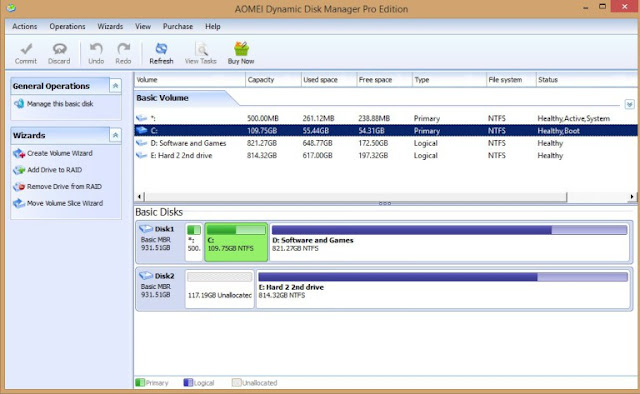Open the View menu
640x394 pixels.
tap(143, 27)
